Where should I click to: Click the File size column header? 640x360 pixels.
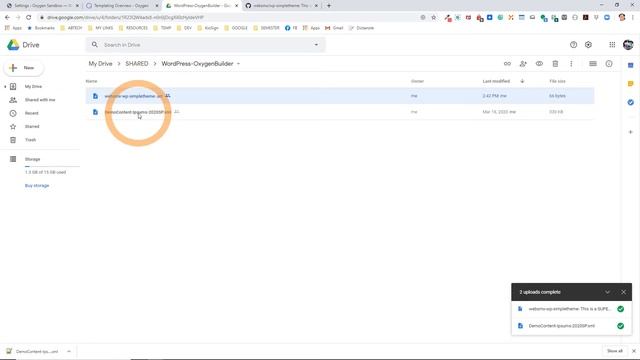pos(557,81)
